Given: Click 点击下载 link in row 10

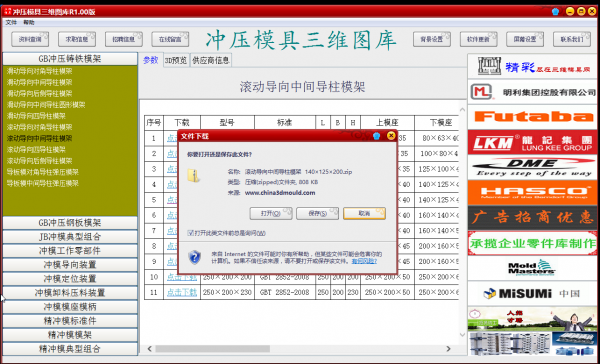Looking at the screenshot, I should 182,277.
